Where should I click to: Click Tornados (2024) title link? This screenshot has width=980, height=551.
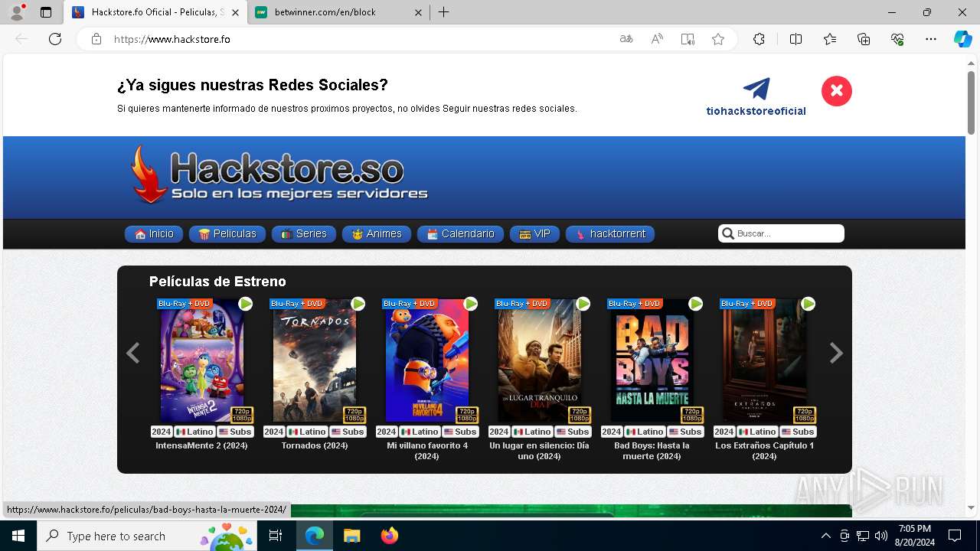pos(315,445)
